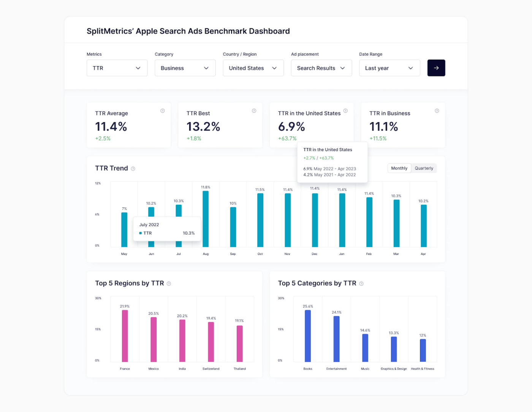Select the Monthly view toggle
The image size is (532, 412).
click(x=399, y=168)
